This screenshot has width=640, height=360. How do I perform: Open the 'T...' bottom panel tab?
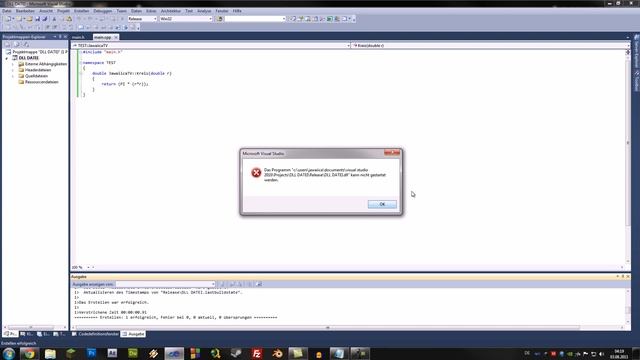tap(60, 334)
